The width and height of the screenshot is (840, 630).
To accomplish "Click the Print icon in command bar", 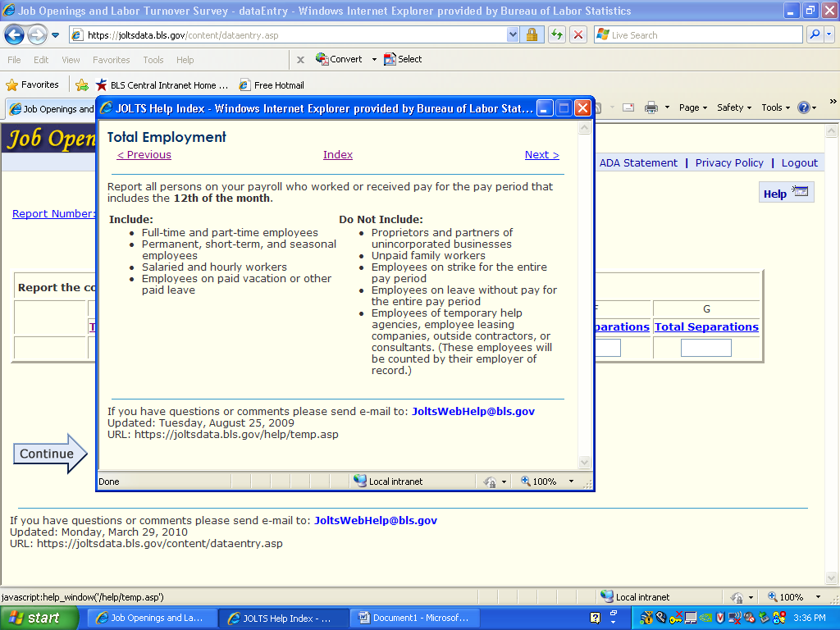I will pyautogui.click(x=651, y=107).
